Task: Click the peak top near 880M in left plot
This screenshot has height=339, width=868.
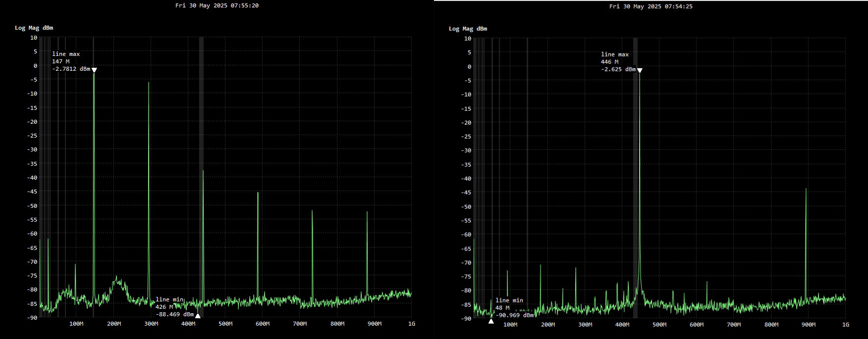Action: (x=367, y=212)
